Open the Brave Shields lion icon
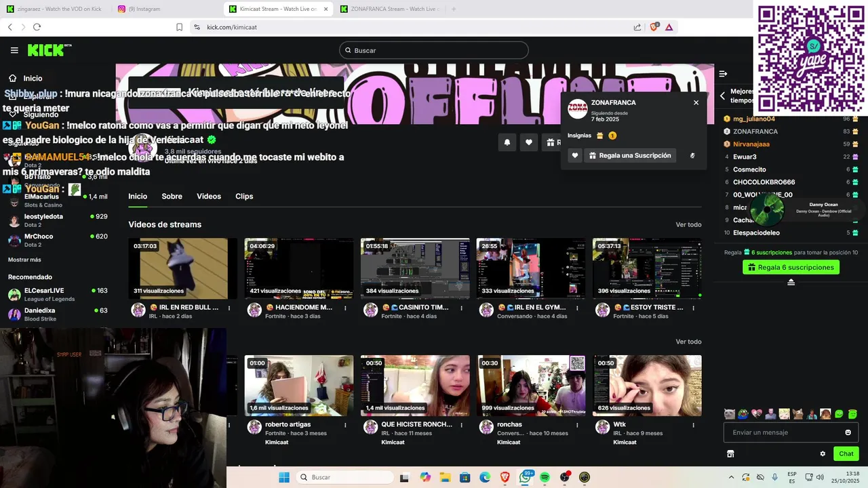This screenshot has height=488, width=868. tap(654, 27)
